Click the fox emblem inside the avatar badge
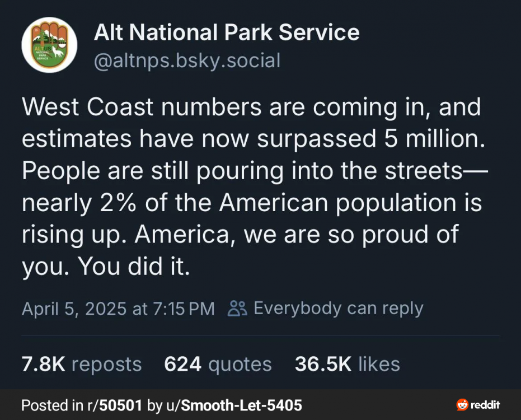Image resolution: width=521 pixels, height=420 pixels. 58,51
